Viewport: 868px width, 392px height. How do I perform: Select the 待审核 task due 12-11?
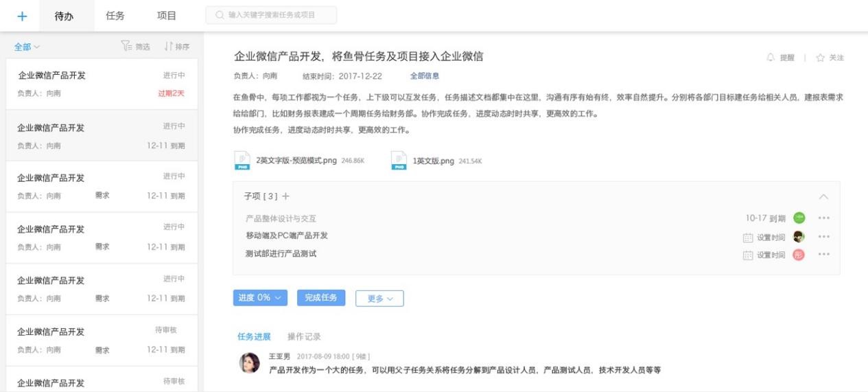[x=102, y=340]
